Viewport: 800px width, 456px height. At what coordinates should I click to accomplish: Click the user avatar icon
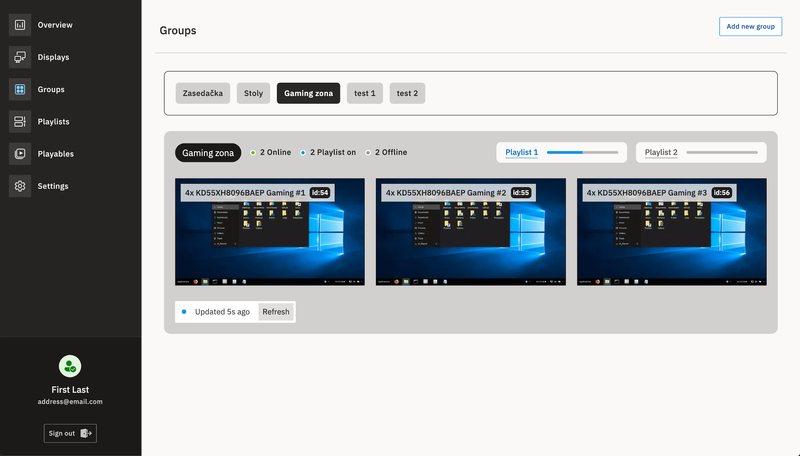click(70, 366)
